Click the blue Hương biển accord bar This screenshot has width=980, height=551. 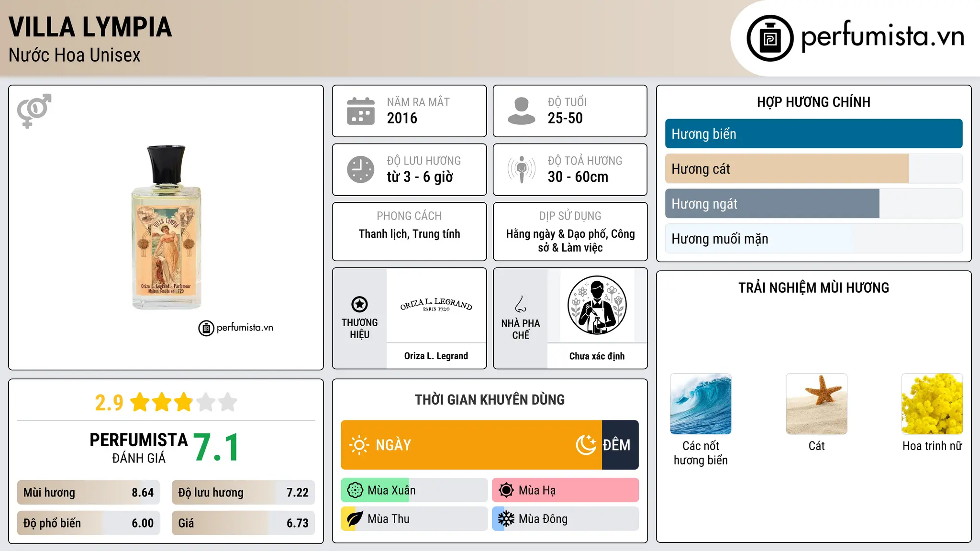813,134
